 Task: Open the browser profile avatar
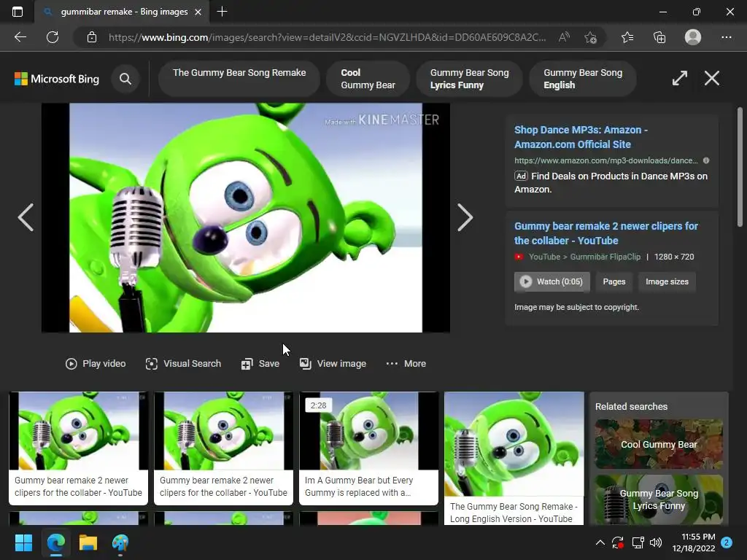(x=693, y=37)
